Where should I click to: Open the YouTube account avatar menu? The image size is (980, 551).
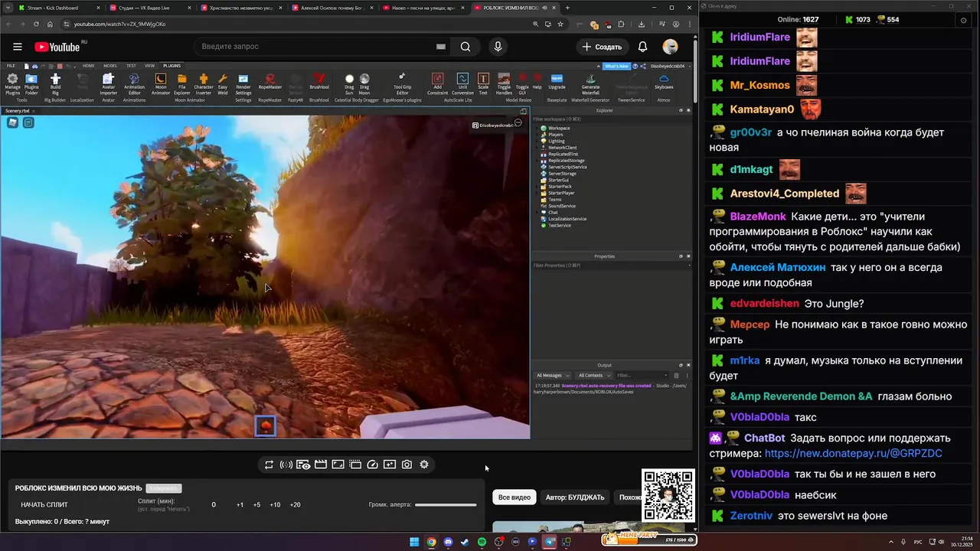(670, 47)
